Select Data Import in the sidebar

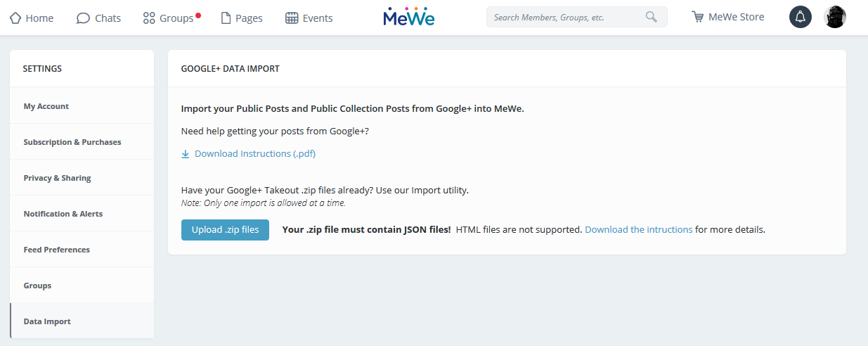tap(82, 321)
